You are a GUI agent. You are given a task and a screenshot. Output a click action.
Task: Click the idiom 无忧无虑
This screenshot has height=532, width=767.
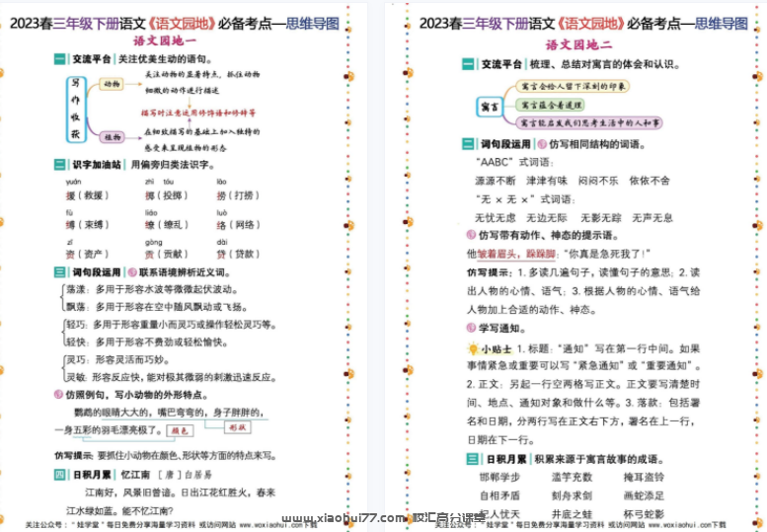[x=495, y=218]
